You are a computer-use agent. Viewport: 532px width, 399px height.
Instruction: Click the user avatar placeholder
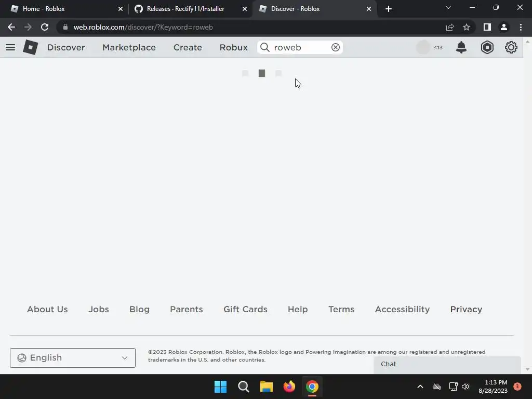point(423,47)
